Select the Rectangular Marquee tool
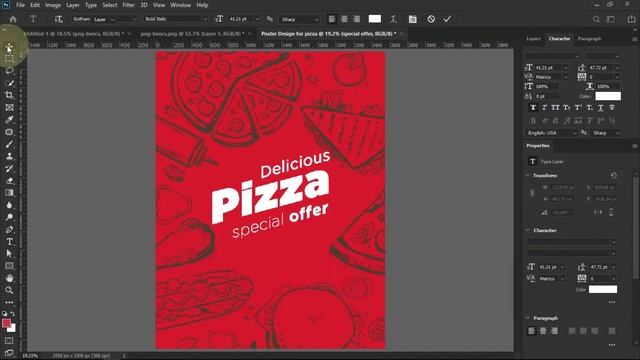This screenshot has height=360, width=640. click(9, 60)
